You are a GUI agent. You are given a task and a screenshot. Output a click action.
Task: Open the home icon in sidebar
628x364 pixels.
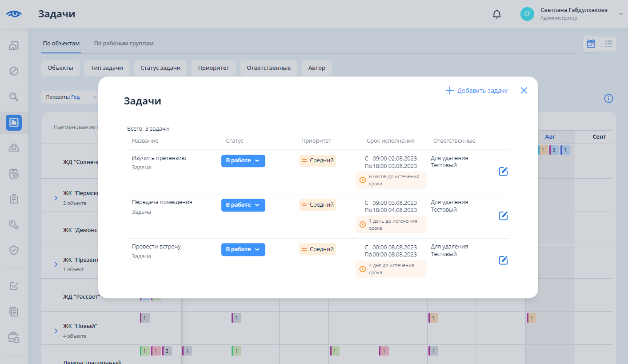pos(14,46)
